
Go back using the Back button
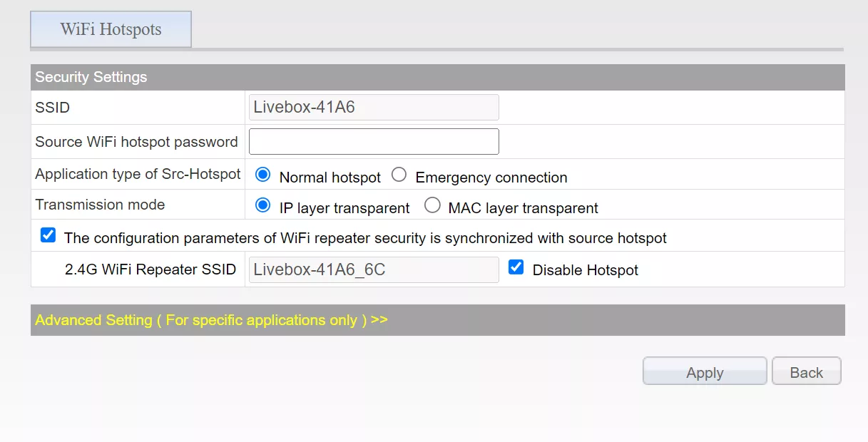[x=806, y=371]
